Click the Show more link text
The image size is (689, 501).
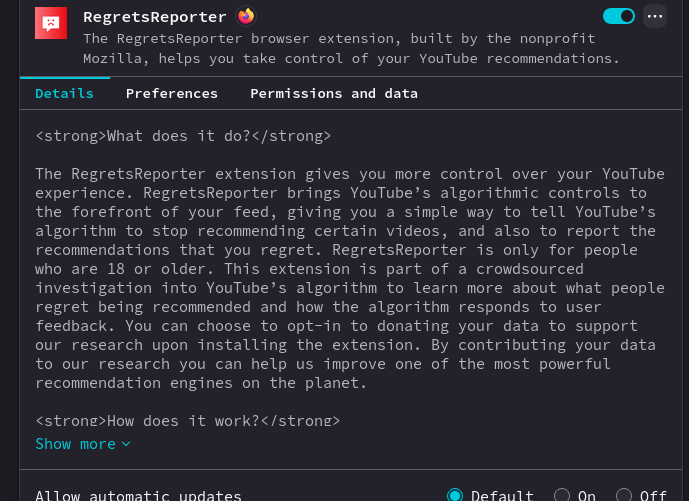75,443
